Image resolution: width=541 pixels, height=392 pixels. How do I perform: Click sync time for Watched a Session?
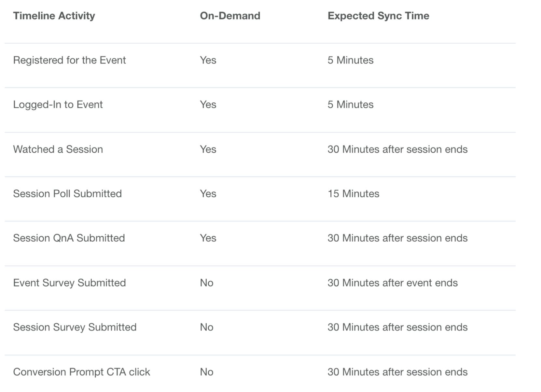coord(397,149)
